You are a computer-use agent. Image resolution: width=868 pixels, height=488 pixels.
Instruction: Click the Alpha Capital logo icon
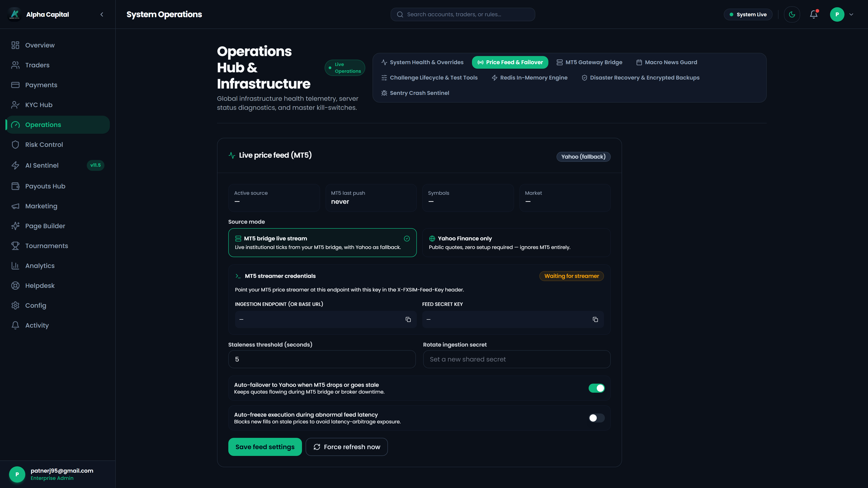pyautogui.click(x=14, y=14)
